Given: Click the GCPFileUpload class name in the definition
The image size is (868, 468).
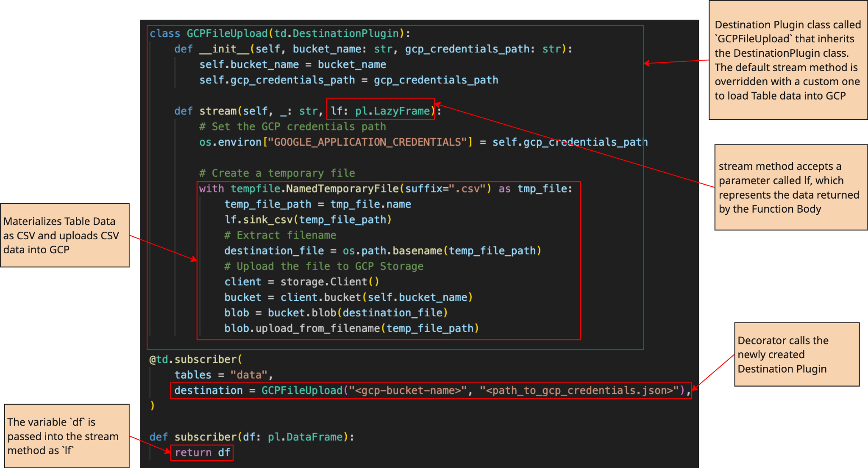Looking at the screenshot, I should click(x=227, y=33).
